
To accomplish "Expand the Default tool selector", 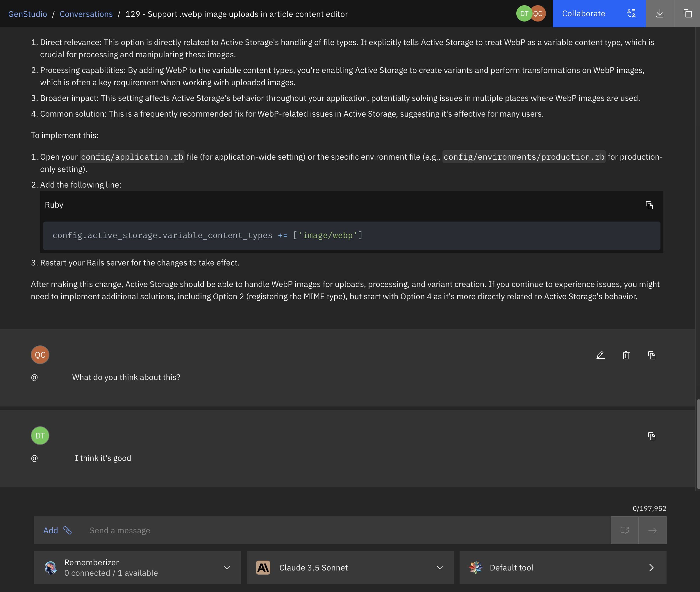I will pyautogui.click(x=651, y=568).
